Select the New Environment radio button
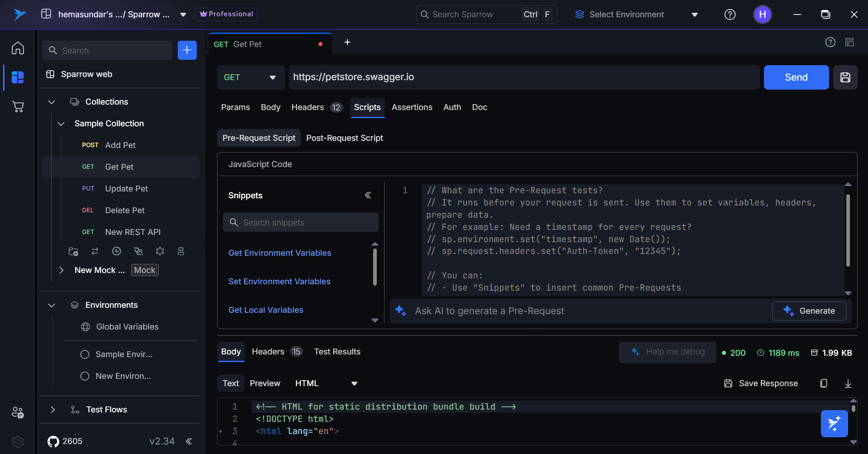 coord(85,376)
